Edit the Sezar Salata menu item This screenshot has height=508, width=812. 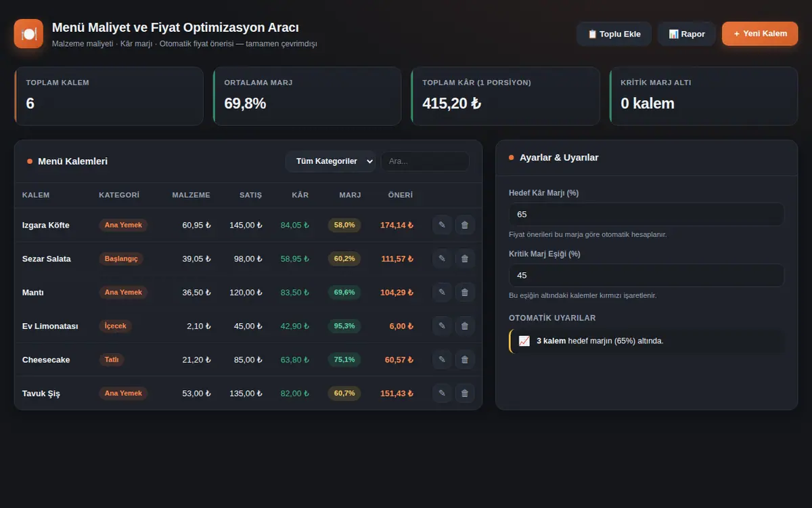click(442, 259)
